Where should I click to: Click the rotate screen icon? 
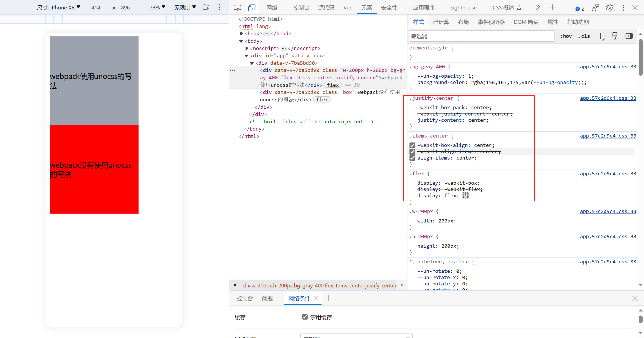tap(206, 7)
